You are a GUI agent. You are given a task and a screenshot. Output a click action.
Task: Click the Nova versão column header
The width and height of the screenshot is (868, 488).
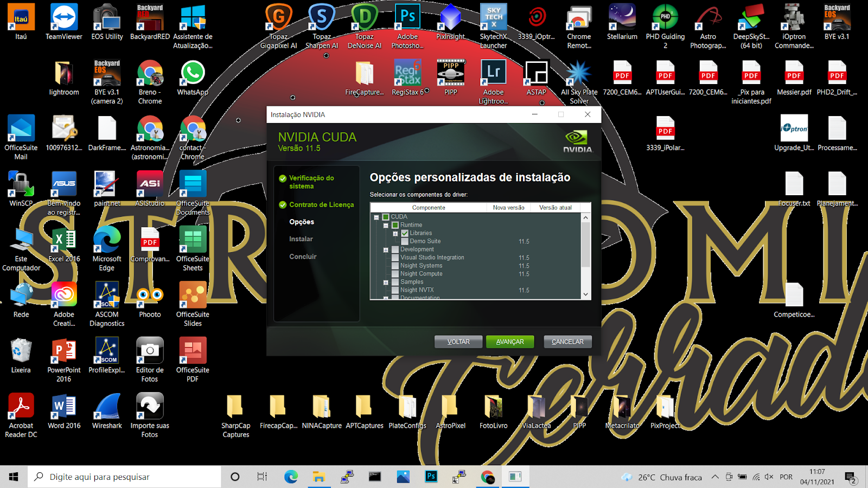coord(509,208)
